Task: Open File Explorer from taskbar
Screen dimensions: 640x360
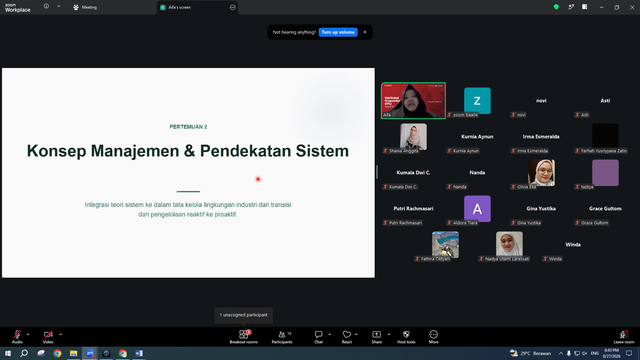Action: [x=73, y=353]
